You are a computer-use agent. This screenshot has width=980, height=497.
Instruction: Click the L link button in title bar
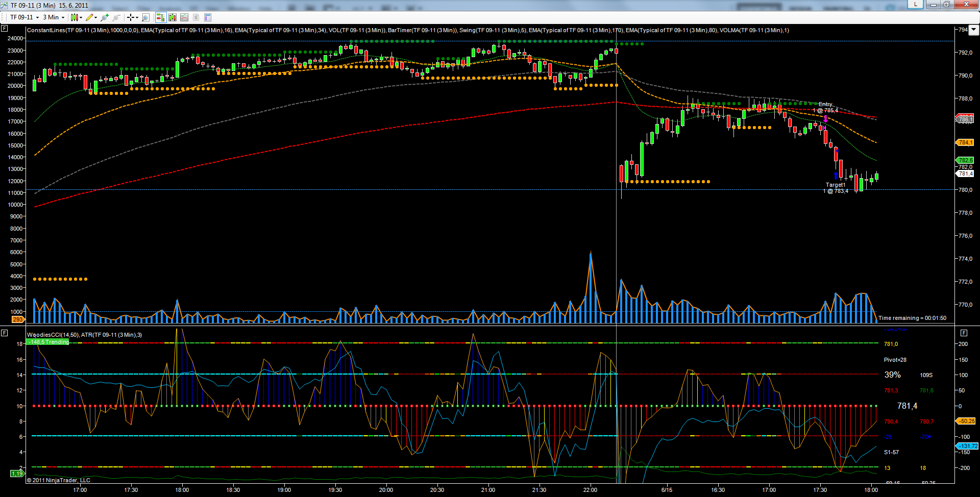915,5
